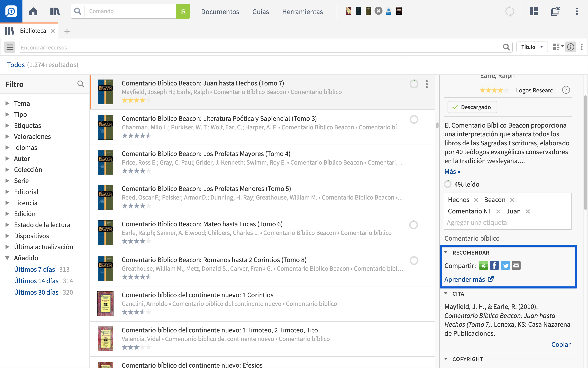
Task: Remove the Juan tag
Action: [x=528, y=211]
